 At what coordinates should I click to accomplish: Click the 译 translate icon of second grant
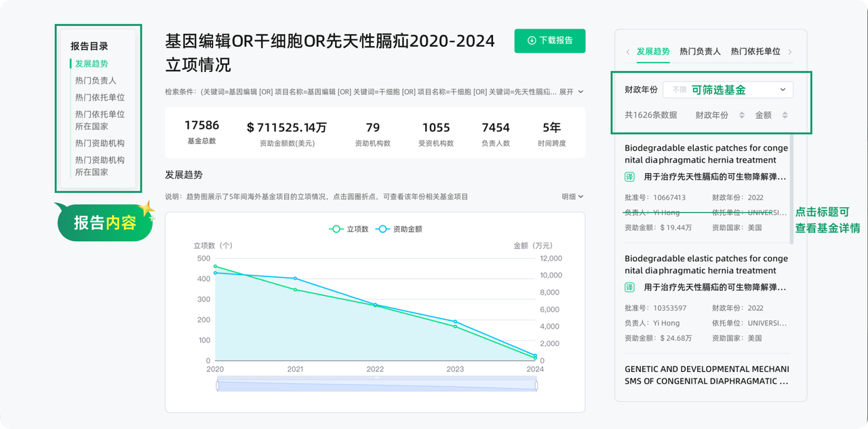[629, 287]
